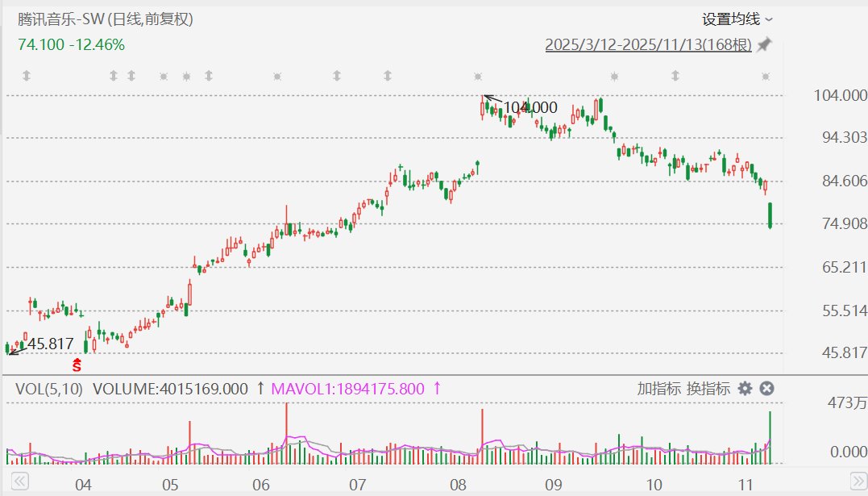Close the VOL indicator panel
The height and width of the screenshot is (496, 868).
click(766, 389)
